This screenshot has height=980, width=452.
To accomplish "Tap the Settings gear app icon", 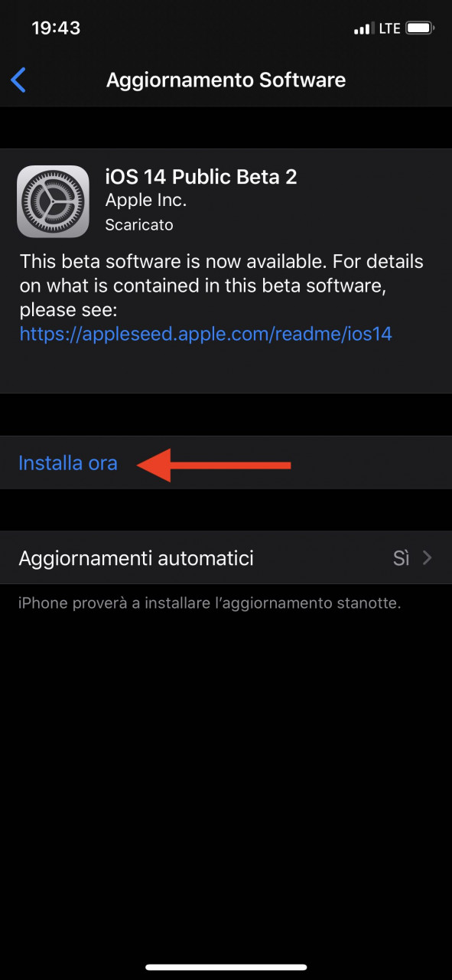I will [54, 201].
